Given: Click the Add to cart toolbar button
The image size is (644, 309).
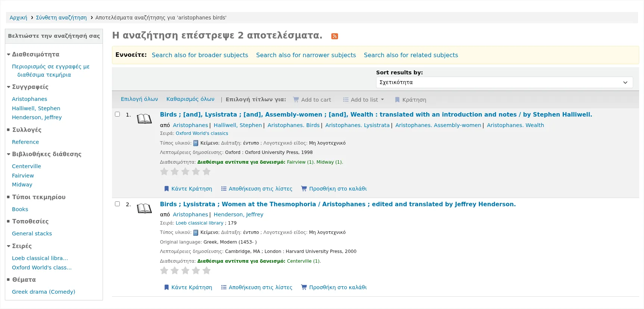Looking at the screenshot, I should click(312, 100).
